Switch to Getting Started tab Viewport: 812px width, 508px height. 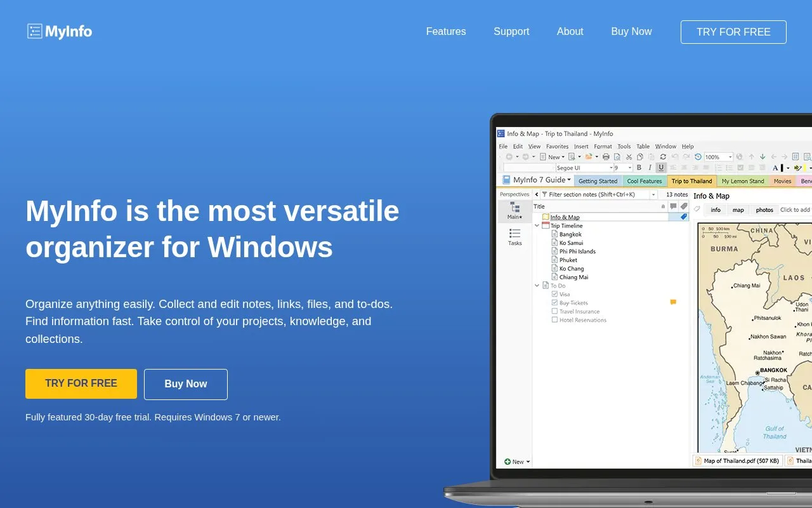pyautogui.click(x=598, y=181)
